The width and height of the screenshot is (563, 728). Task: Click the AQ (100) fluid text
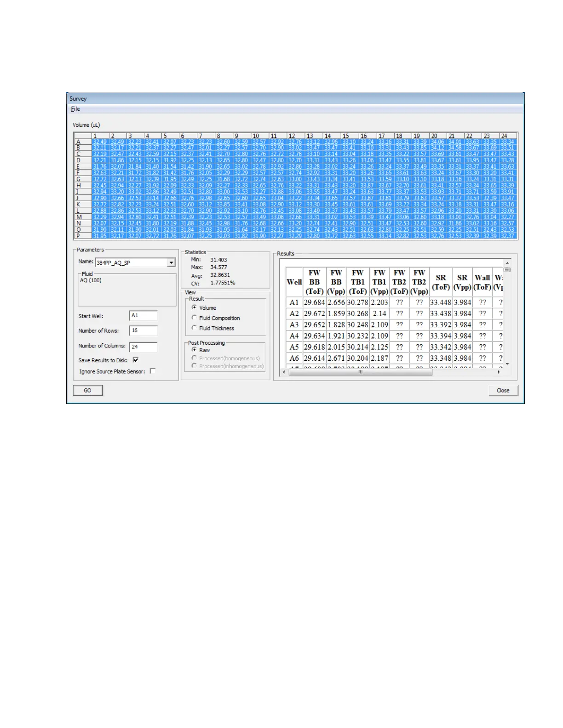91,280
